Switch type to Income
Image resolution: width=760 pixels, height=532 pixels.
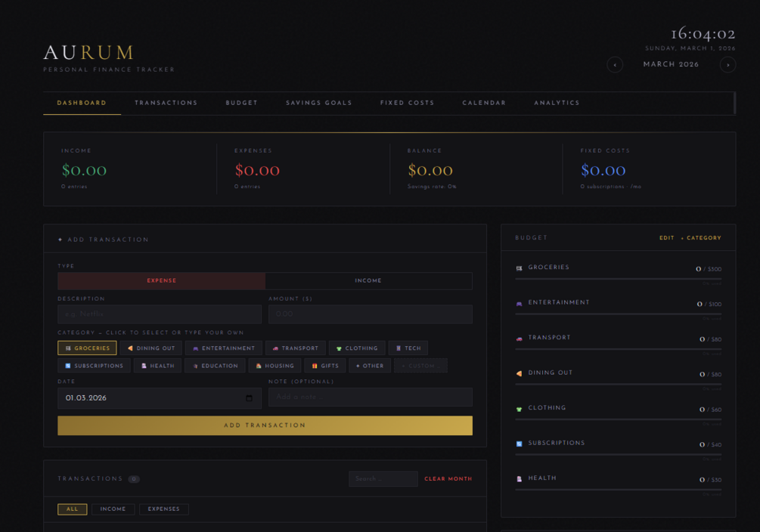[368, 280]
